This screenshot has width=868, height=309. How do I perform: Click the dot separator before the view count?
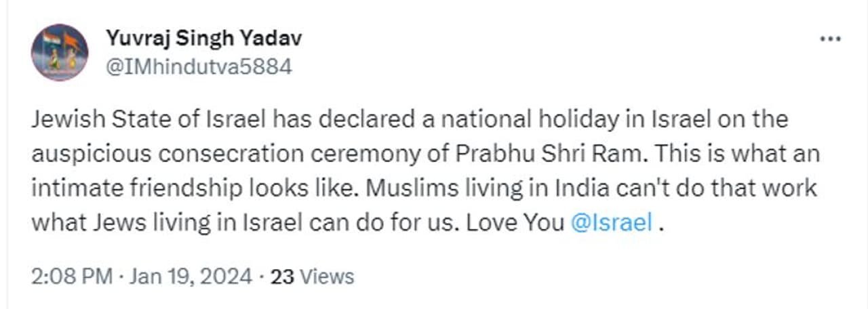click(261, 276)
